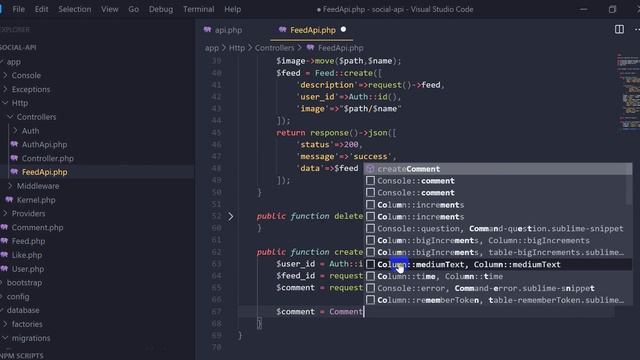Choose the Console::error suggestion

[x=498, y=288]
